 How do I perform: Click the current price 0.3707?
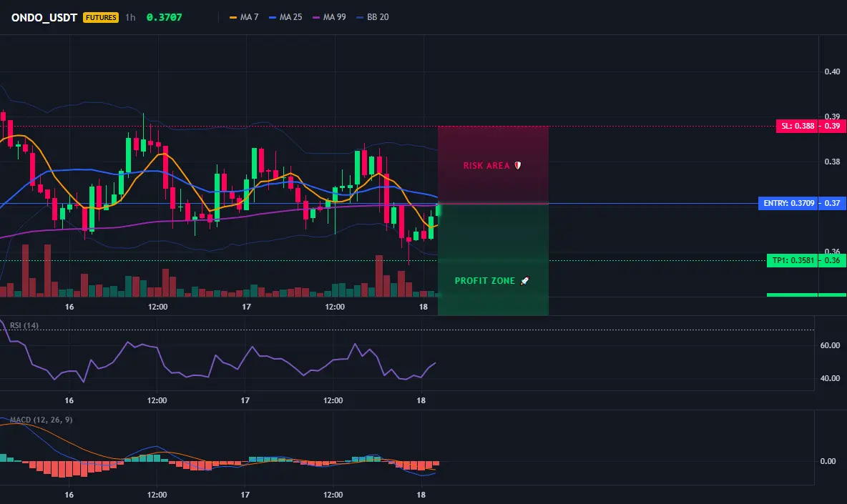[x=165, y=17]
